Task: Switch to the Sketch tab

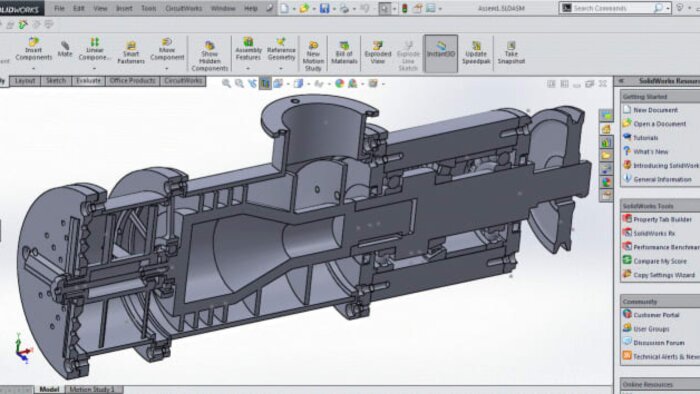Action: coord(56,81)
